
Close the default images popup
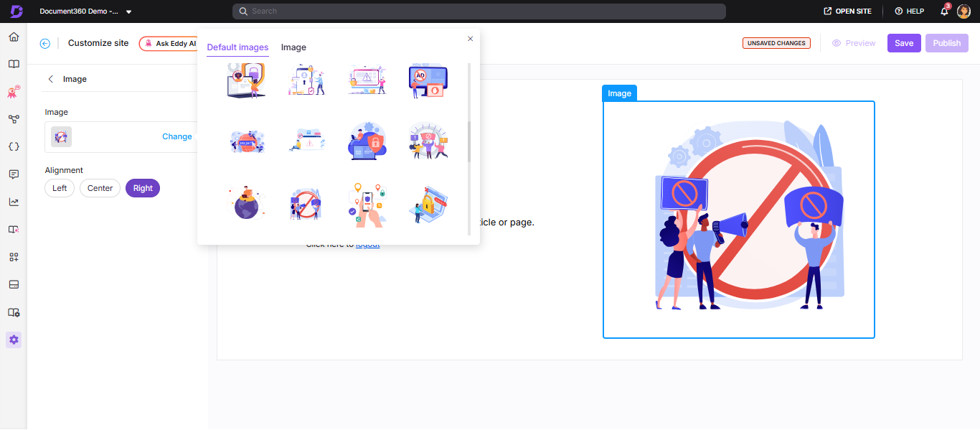pos(470,39)
